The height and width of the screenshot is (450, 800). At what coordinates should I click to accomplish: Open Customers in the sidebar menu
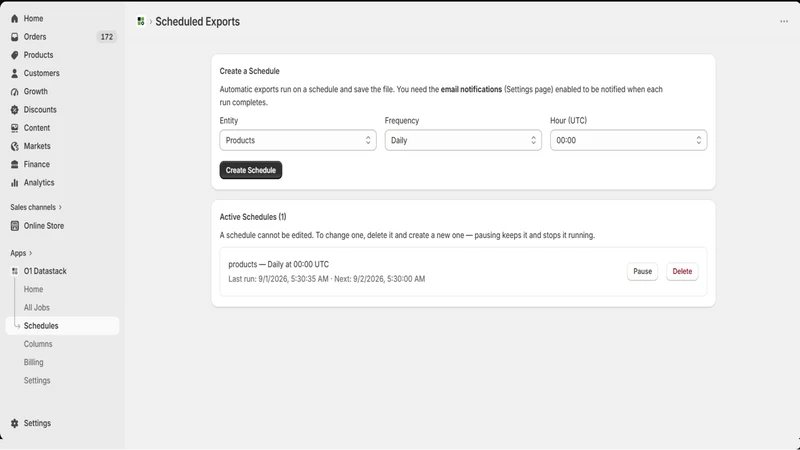[41, 73]
